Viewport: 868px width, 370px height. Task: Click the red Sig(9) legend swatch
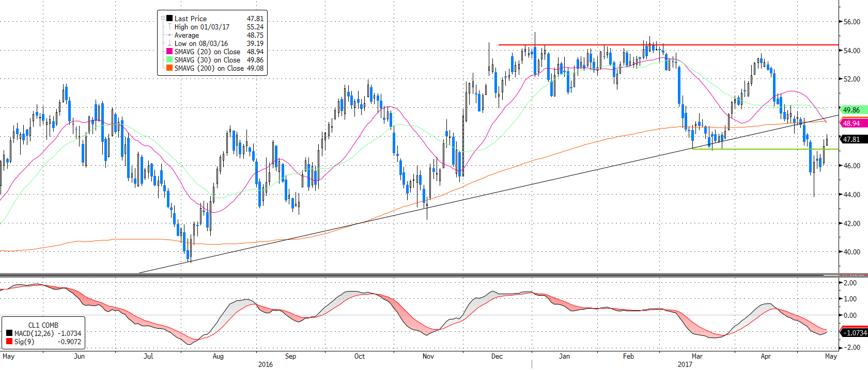[9, 342]
